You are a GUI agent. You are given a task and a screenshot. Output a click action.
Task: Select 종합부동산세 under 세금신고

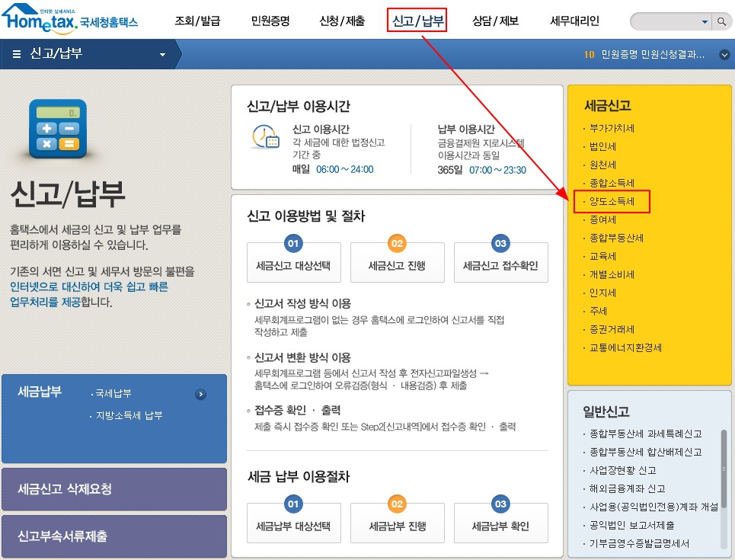tap(616, 238)
